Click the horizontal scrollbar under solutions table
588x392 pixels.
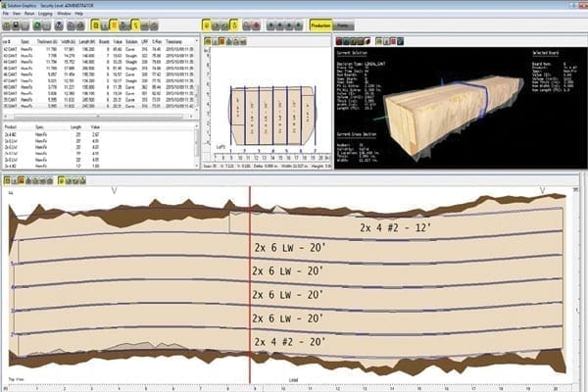(99, 116)
